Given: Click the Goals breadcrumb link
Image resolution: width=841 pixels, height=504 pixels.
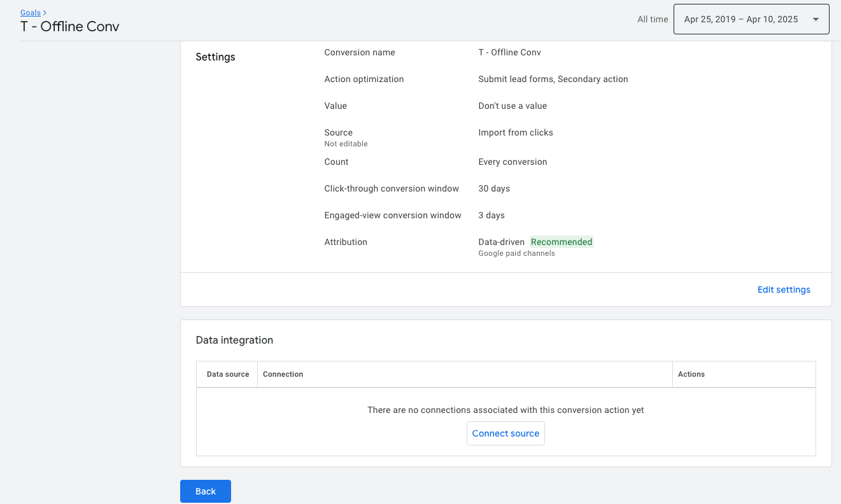Looking at the screenshot, I should [30, 13].
